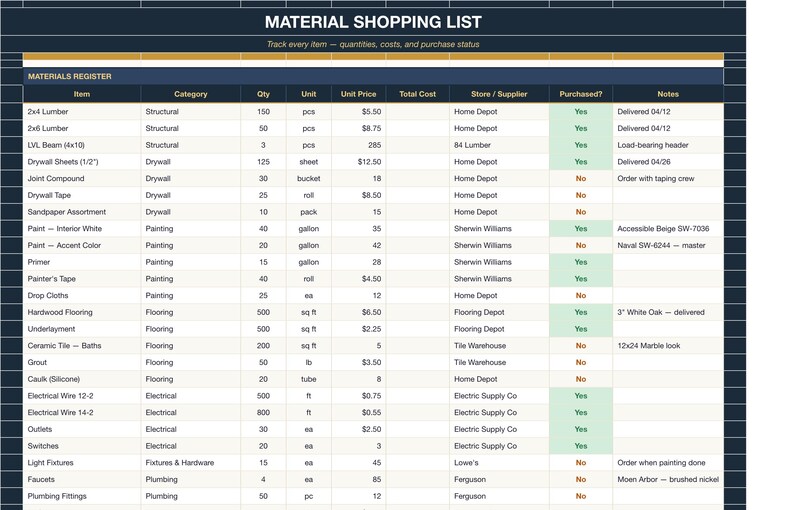Click the 'Delivered 04/26' note

click(x=668, y=162)
